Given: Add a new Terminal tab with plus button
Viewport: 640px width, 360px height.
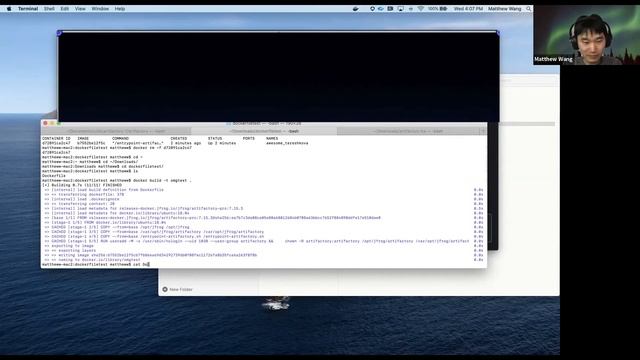Looking at the screenshot, I should (x=482, y=131).
